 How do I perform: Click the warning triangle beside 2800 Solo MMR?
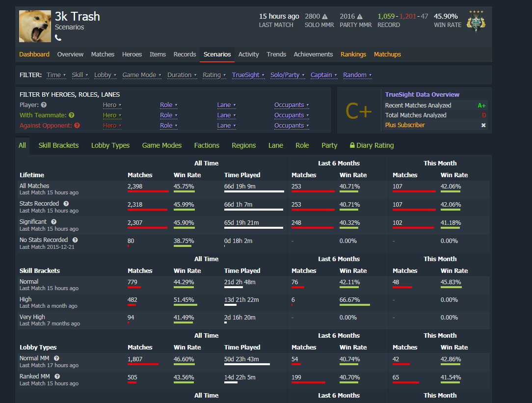coord(325,16)
